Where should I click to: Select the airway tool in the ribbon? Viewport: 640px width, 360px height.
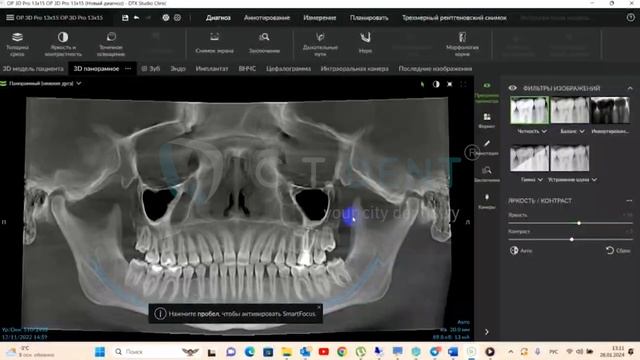click(320, 44)
